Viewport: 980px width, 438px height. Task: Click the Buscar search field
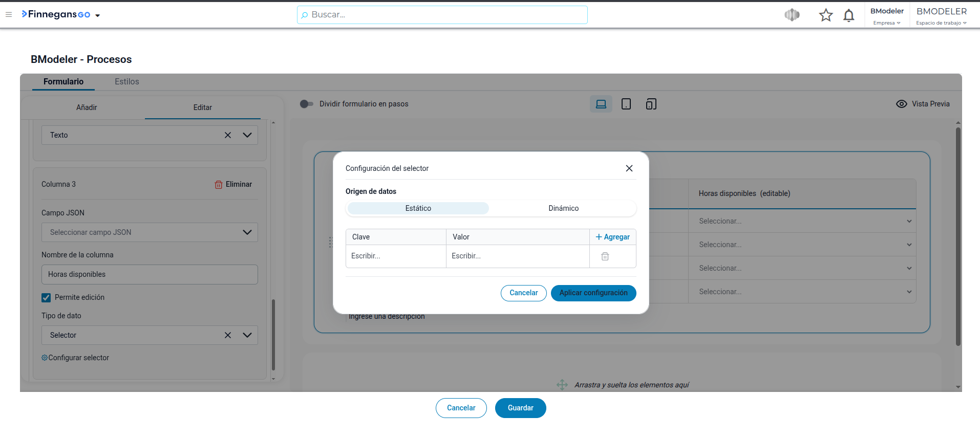click(x=442, y=15)
